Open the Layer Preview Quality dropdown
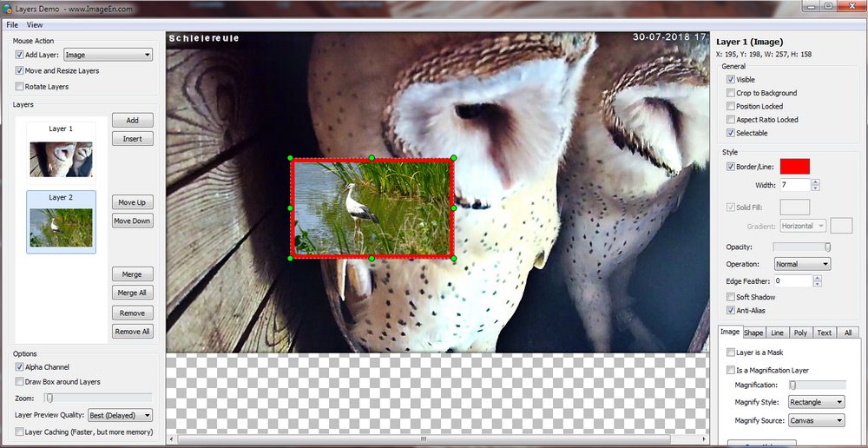The image size is (868, 448). tap(120, 415)
